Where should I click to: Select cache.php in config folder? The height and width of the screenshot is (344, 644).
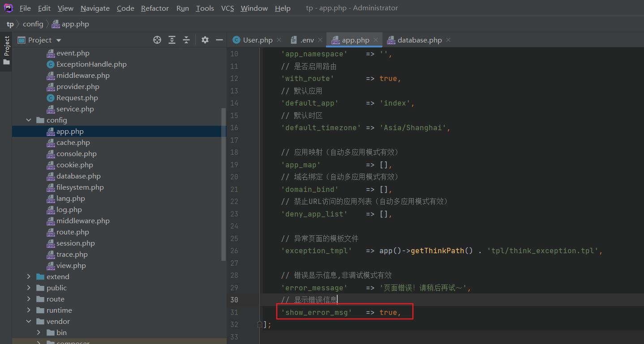pos(73,143)
